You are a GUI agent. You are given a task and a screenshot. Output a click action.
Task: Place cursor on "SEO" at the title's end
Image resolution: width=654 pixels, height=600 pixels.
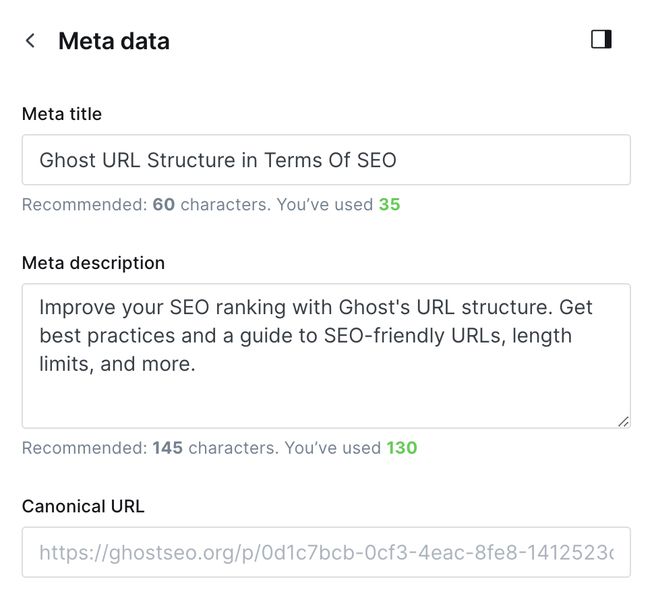376,160
